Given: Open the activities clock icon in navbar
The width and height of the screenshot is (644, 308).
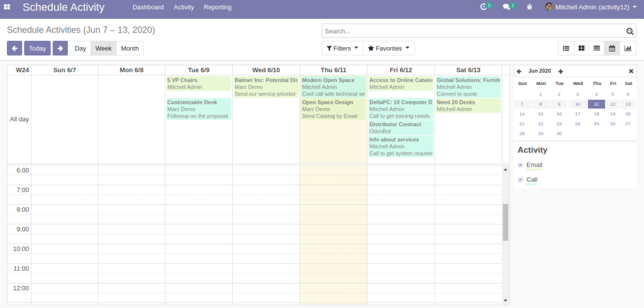Looking at the screenshot, I should point(484,7).
